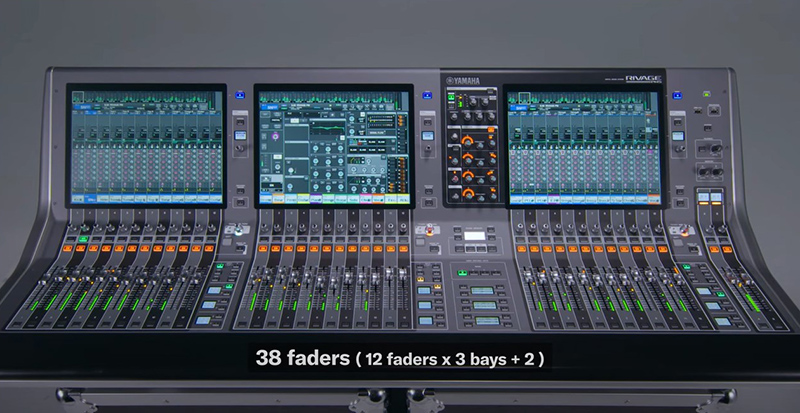Select top blue display key beside left bay faders
This screenshot has height=413, width=800.
(x=213, y=289)
